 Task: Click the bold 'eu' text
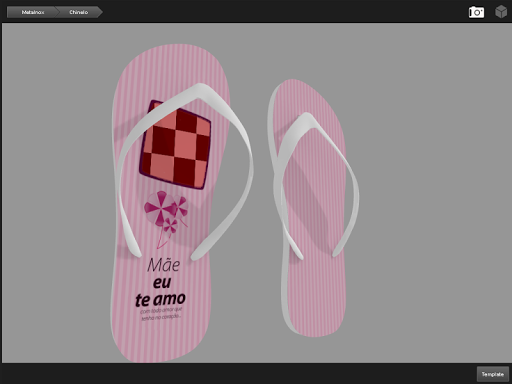click(x=162, y=283)
